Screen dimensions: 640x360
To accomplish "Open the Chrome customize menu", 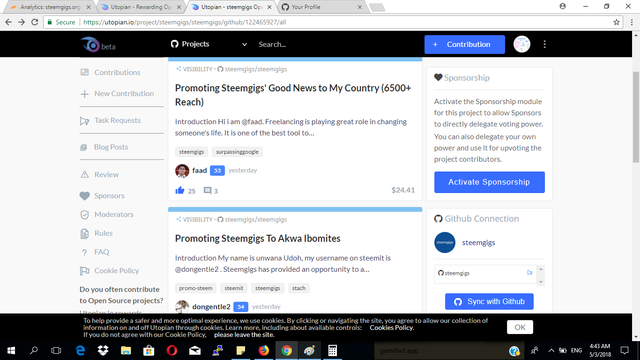I will (632, 22).
